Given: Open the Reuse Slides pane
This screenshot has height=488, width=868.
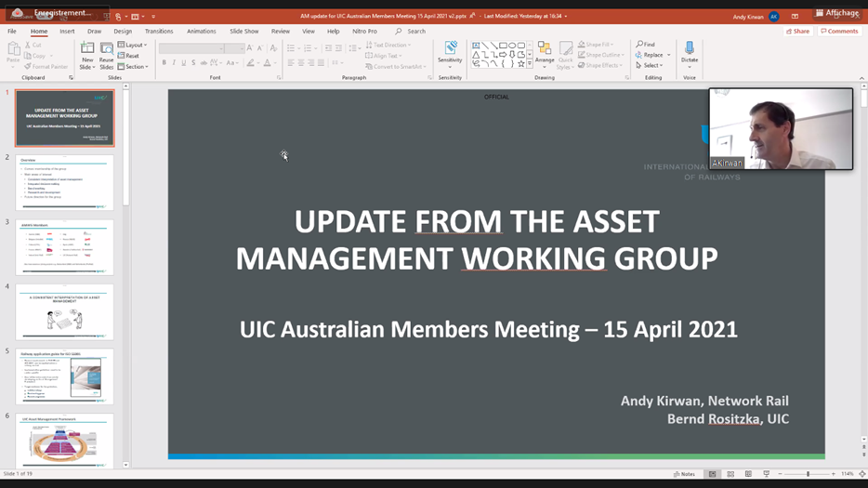Looking at the screenshot, I should 106,56.
